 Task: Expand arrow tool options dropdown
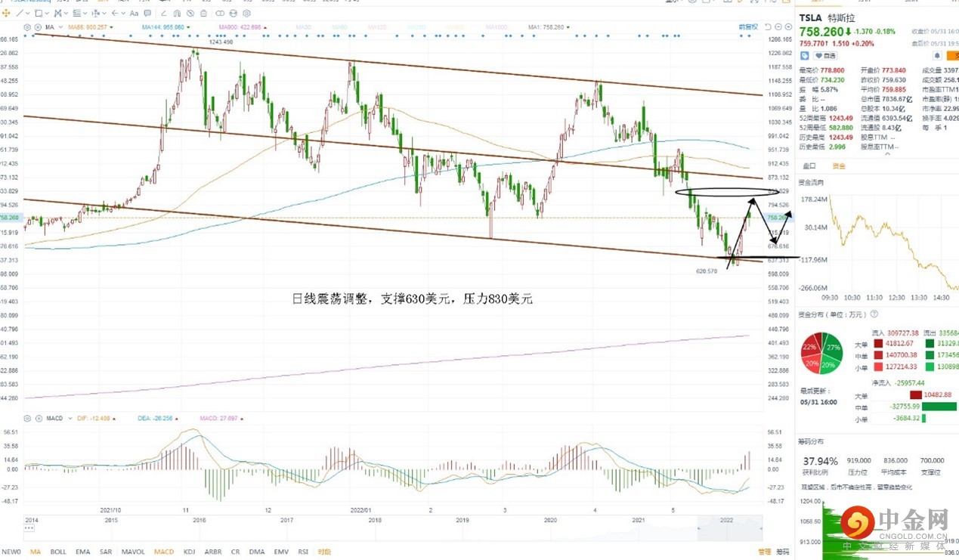pyautogui.click(x=123, y=13)
